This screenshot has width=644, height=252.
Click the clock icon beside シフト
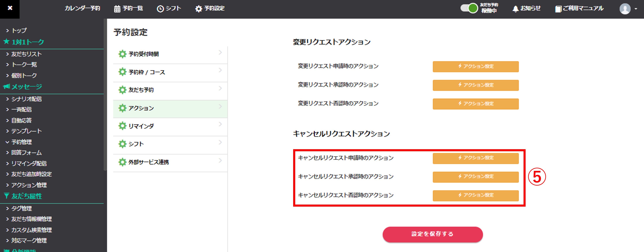[160, 9]
